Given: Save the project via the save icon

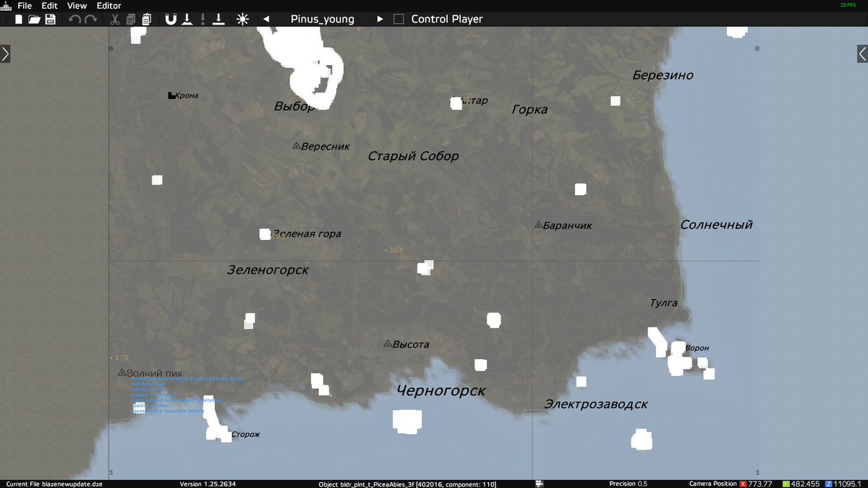Looking at the screenshot, I should [x=50, y=19].
